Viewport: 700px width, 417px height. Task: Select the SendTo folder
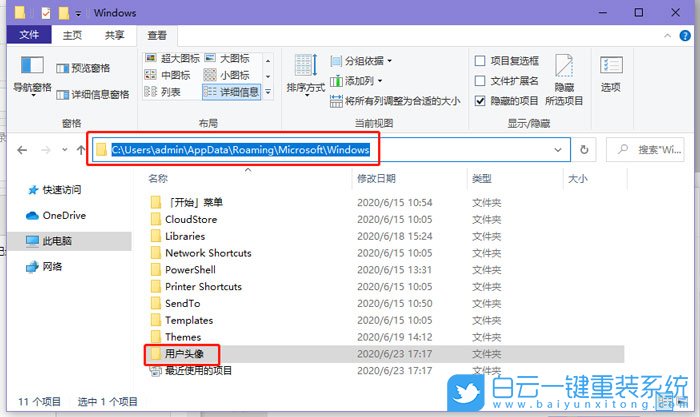[x=183, y=304]
